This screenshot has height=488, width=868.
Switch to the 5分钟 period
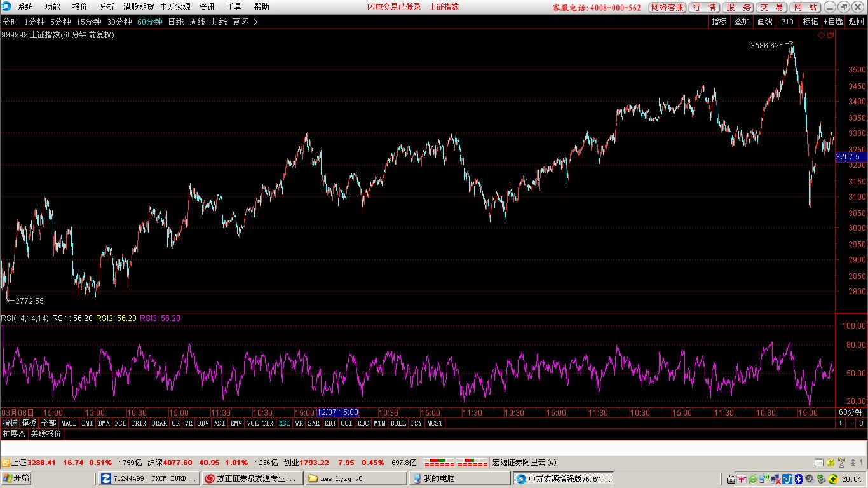pyautogui.click(x=60, y=22)
